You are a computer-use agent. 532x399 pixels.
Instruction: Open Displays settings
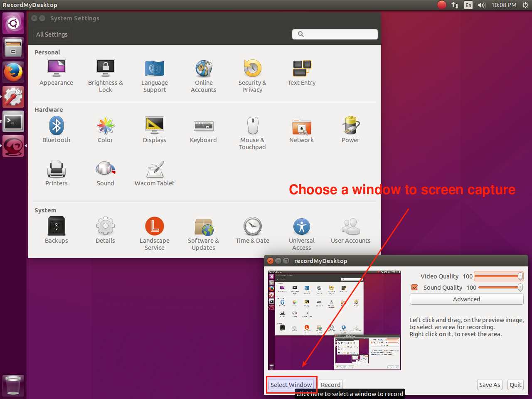pos(154,130)
